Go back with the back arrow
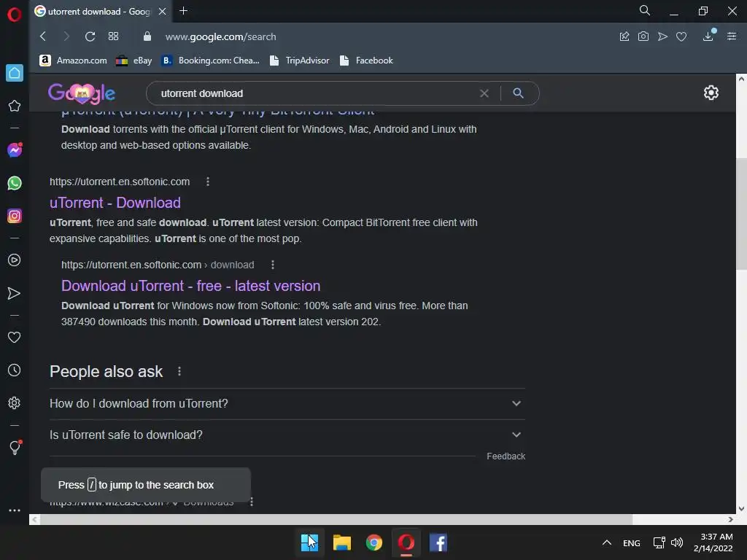This screenshot has height=560, width=747. [43, 36]
